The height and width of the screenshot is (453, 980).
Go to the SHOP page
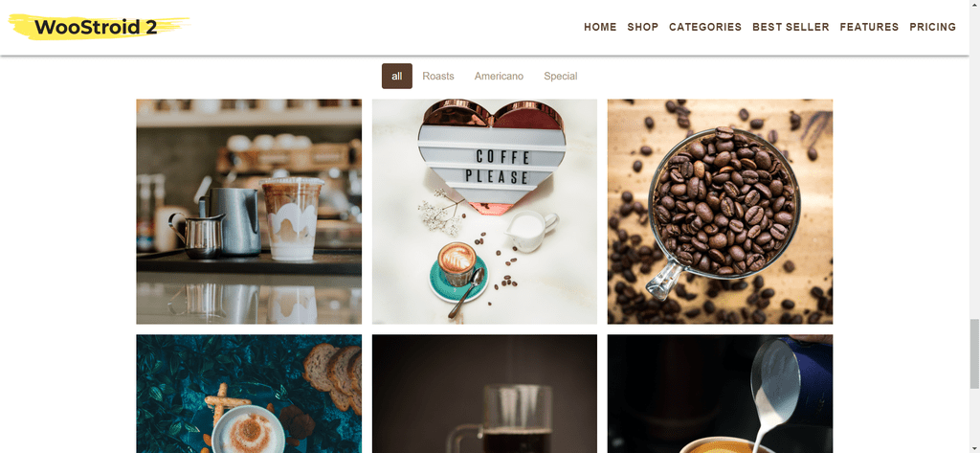[642, 27]
